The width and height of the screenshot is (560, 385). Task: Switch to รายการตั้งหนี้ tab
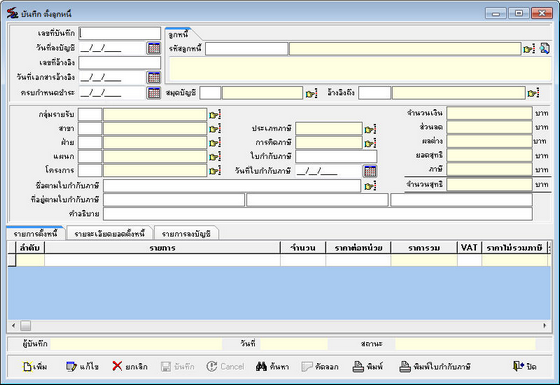[35, 234]
